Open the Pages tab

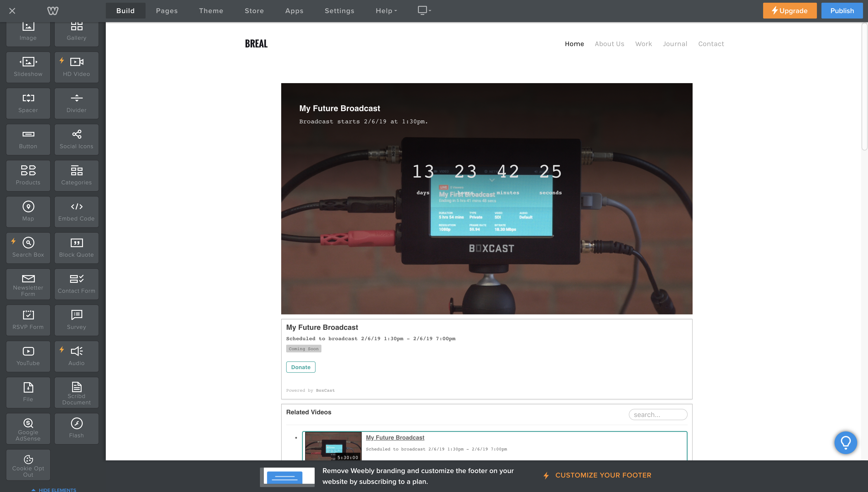point(167,11)
